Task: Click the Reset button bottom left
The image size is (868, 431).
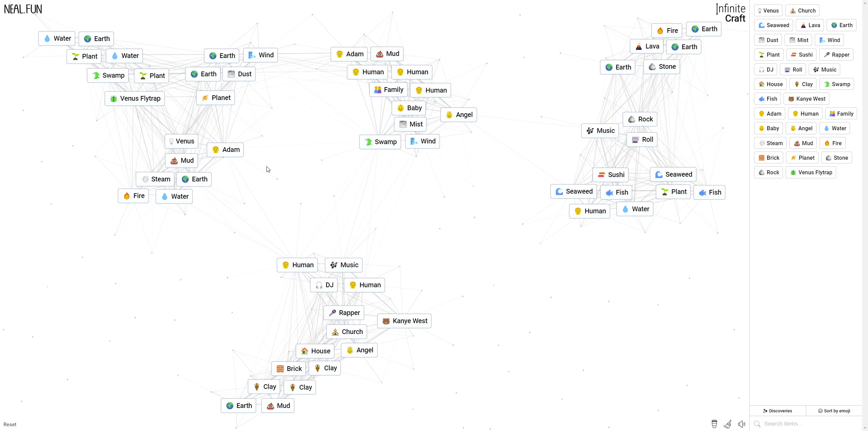Action: 10,424
